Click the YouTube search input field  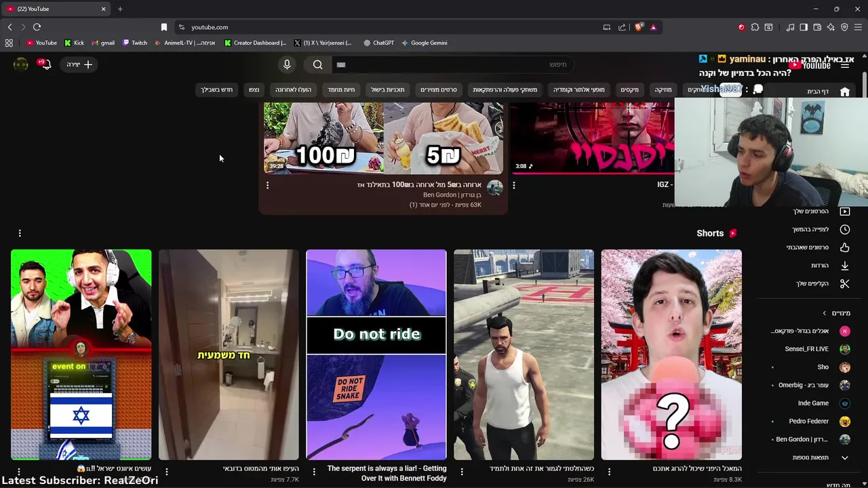click(453, 64)
